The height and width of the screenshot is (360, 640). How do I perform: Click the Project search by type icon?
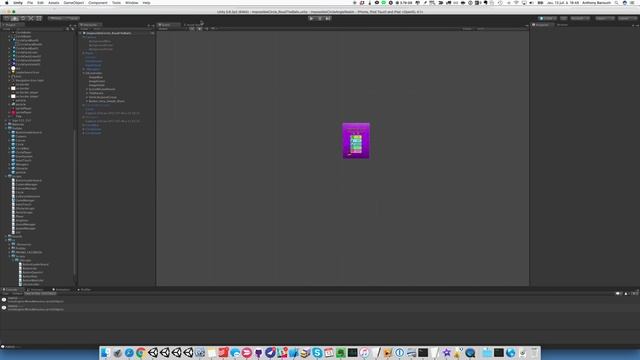point(68,29)
